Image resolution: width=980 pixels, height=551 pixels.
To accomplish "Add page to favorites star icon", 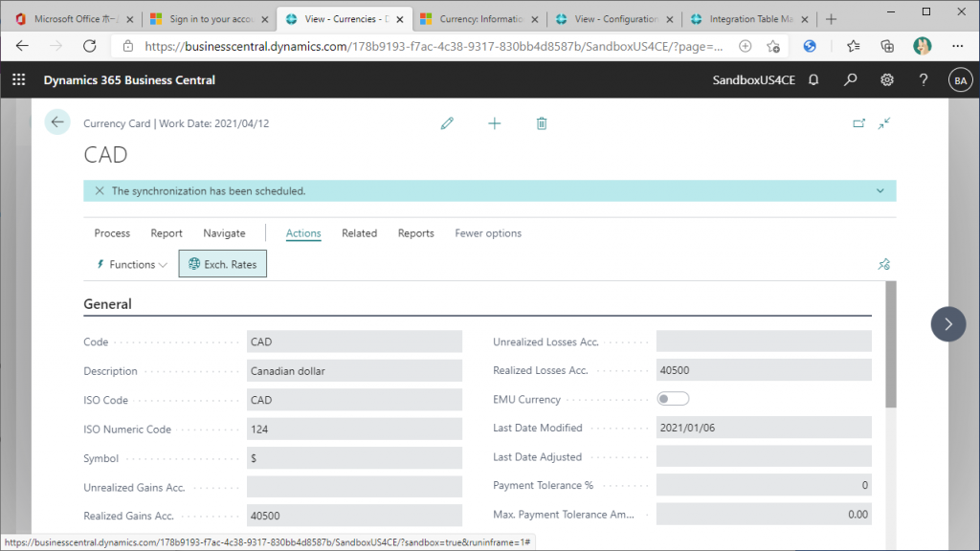I will pos(773,46).
